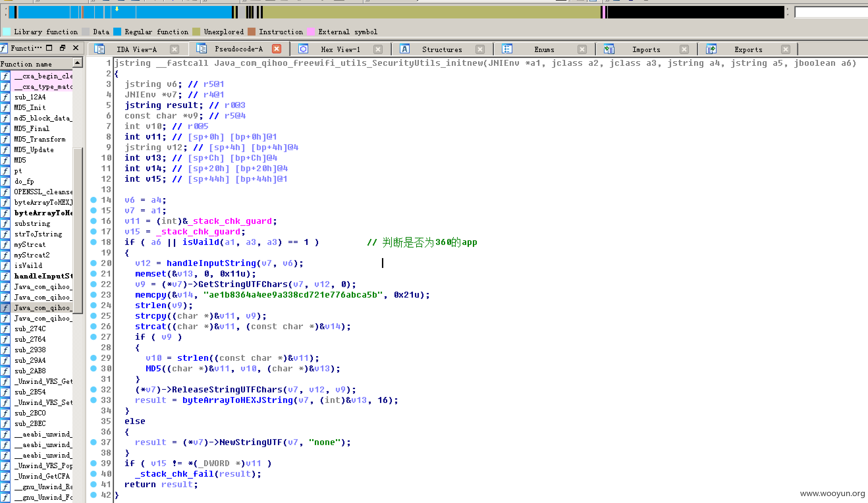Click the function icon beside sub_2938
Viewport: 868px width, 503px height.
click(x=5, y=350)
